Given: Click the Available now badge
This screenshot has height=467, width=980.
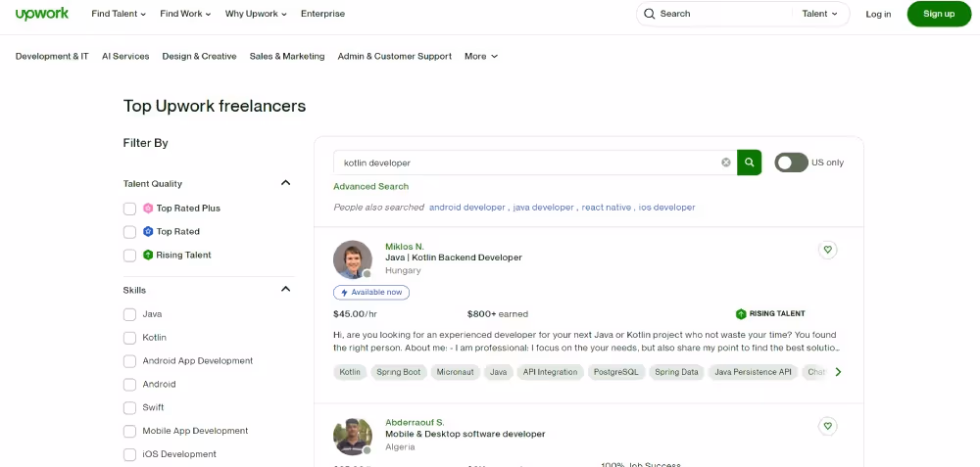Looking at the screenshot, I should click(x=371, y=292).
